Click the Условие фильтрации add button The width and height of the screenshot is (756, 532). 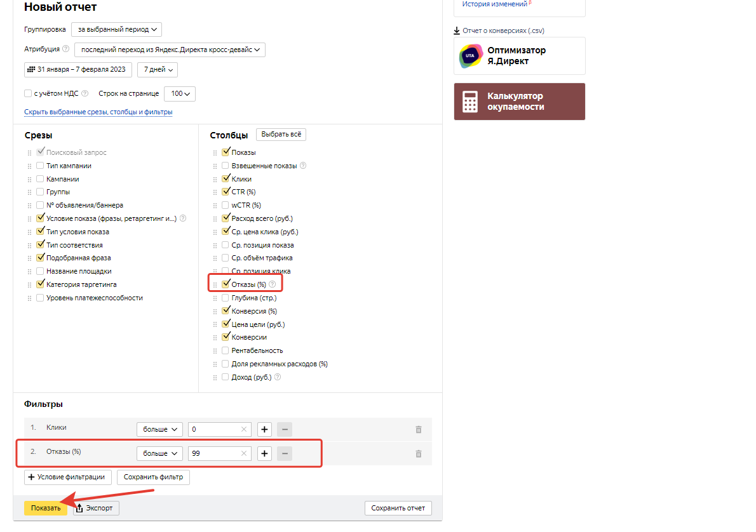[68, 477]
